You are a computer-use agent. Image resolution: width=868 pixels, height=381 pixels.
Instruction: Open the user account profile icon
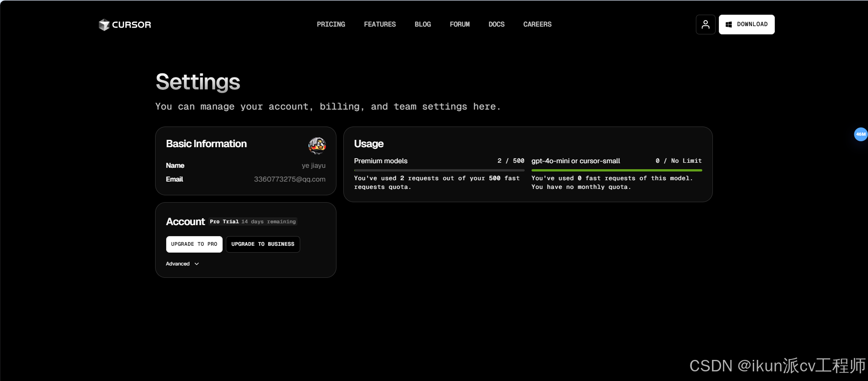[706, 24]
